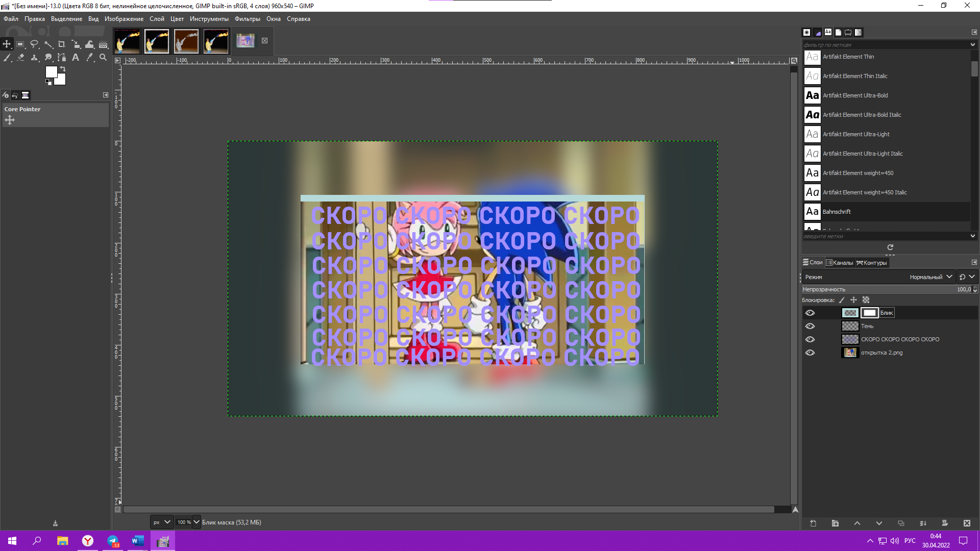
Task: Open the Images tab in the left dock
Action: [x=26, y=95]
